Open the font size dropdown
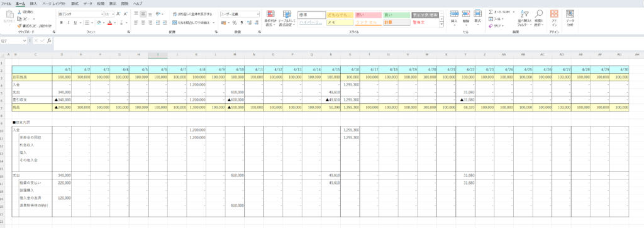644x228 pixels. [113, 14]
